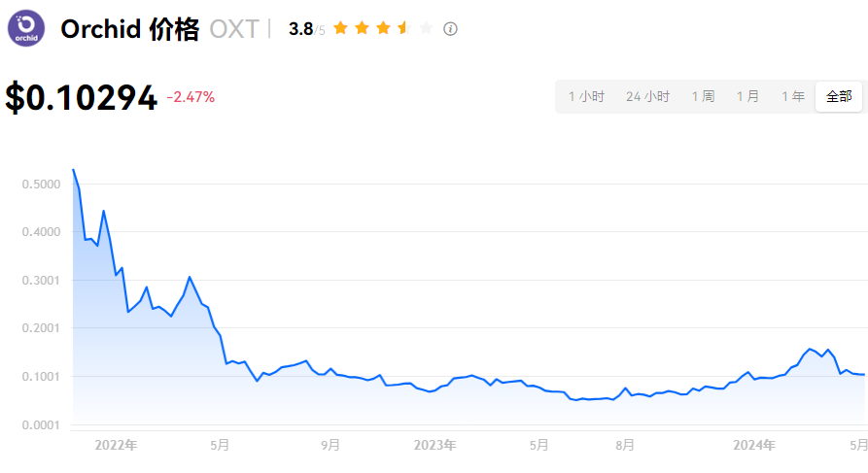Click the 3.8 rating score
The width and height of the screenshot is (868, 473).
coord(300,29)
